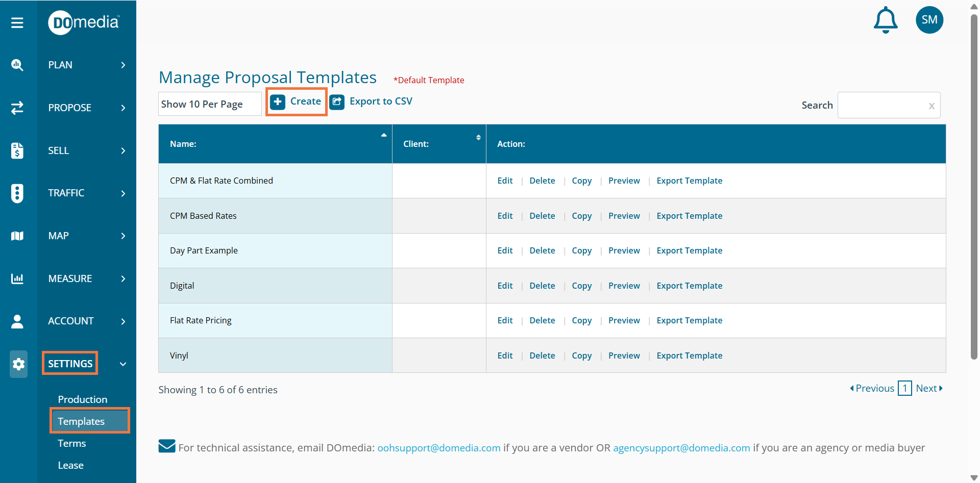The height and width of the screenshot is (483, 980).
Task: Click the Propose arrows icon
Action: click(17, 108)
